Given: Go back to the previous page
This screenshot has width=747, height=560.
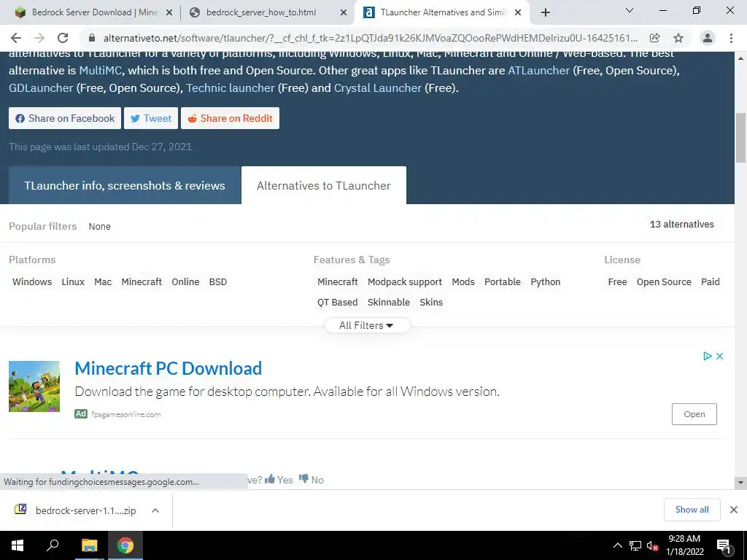Looking at the screenshot, I should [16, 38].
